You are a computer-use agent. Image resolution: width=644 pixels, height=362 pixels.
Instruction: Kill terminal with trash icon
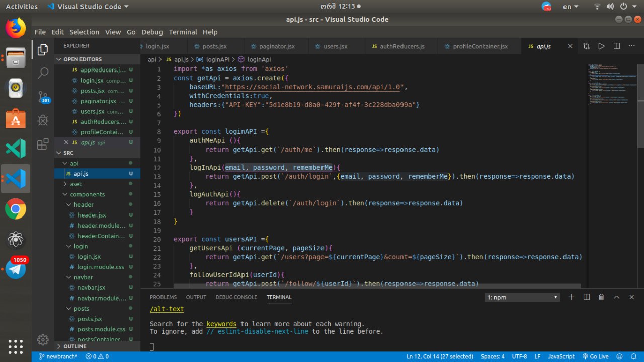(x=601, y=297)
